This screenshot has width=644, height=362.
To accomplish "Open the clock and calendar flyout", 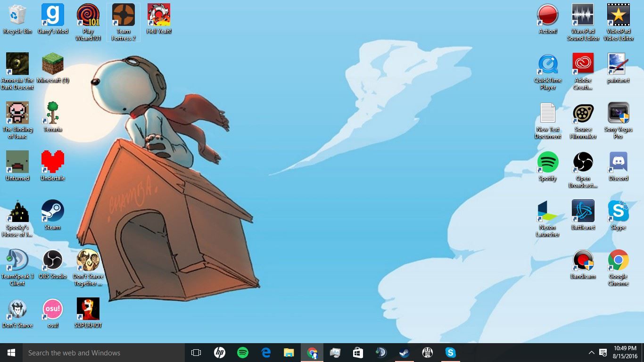I will 625,353.
